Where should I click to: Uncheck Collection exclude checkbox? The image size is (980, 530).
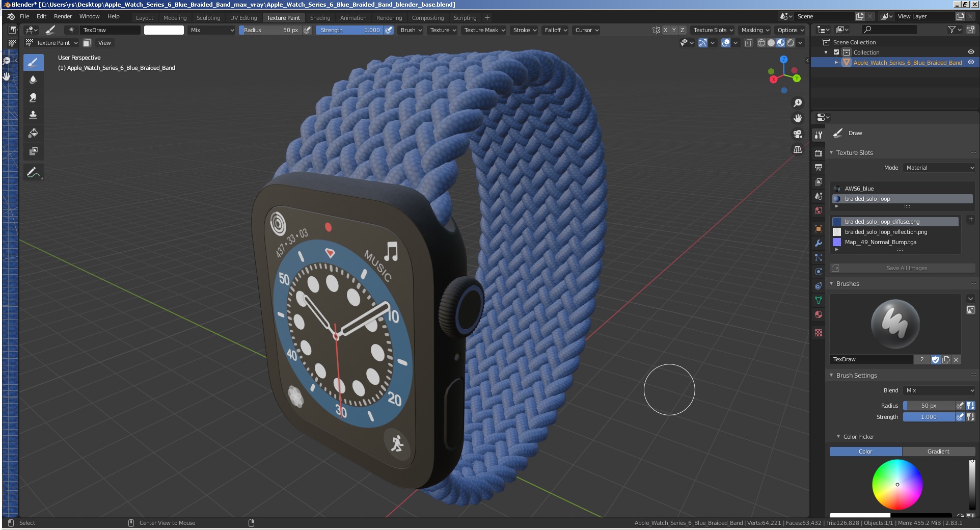pyautogui.click(x=836, y=52)
